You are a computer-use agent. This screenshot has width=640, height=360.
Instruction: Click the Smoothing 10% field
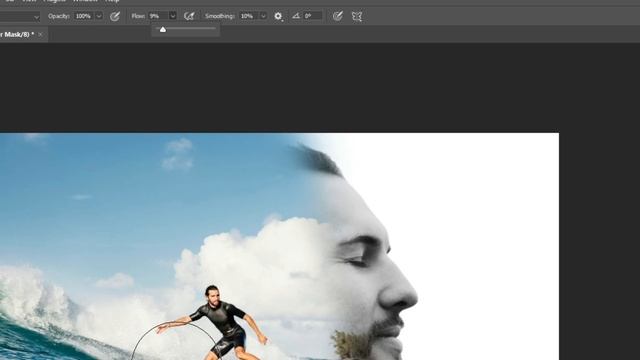tap(249, 16)
